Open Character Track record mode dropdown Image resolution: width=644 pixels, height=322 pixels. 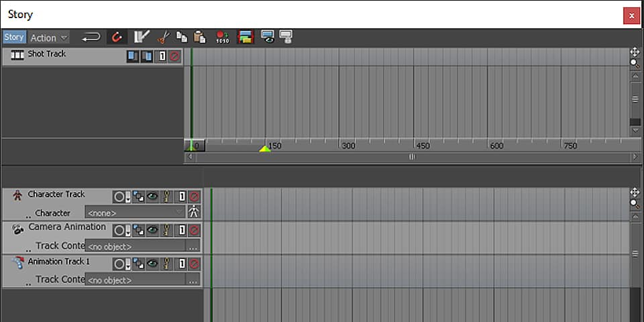[121, 197]
